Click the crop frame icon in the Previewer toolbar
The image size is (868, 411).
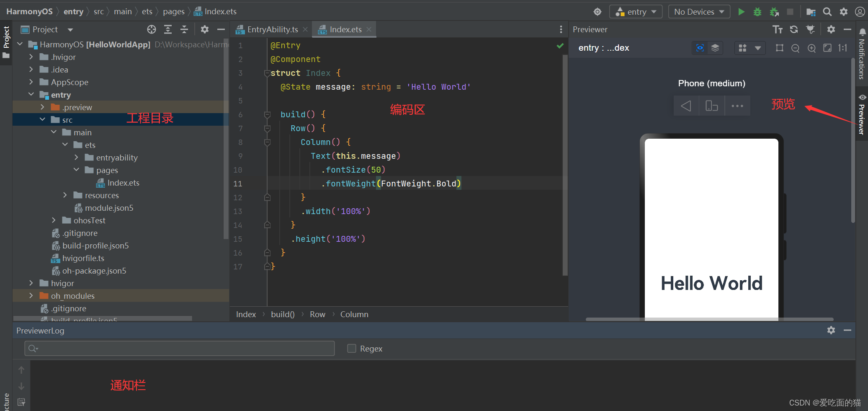click(x=779, y=48)
